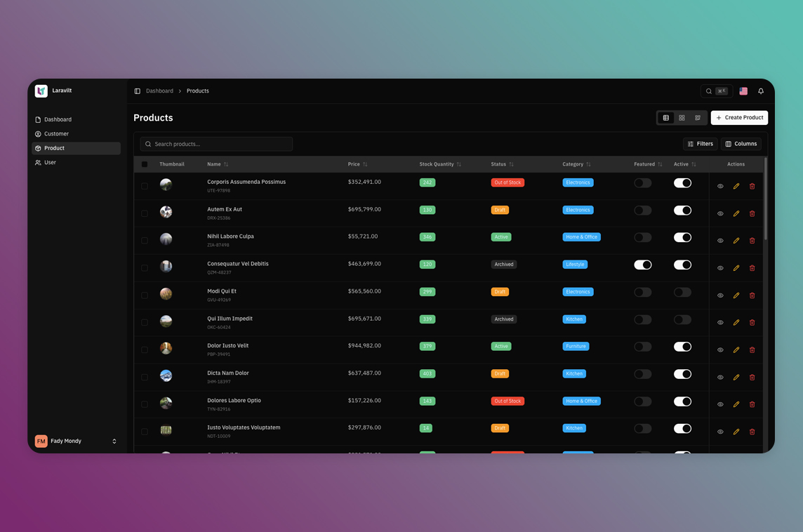Switch to grid view layout icon
Image resolution: width=803 pixels, height=532 pixels.
tap(682, 118)
